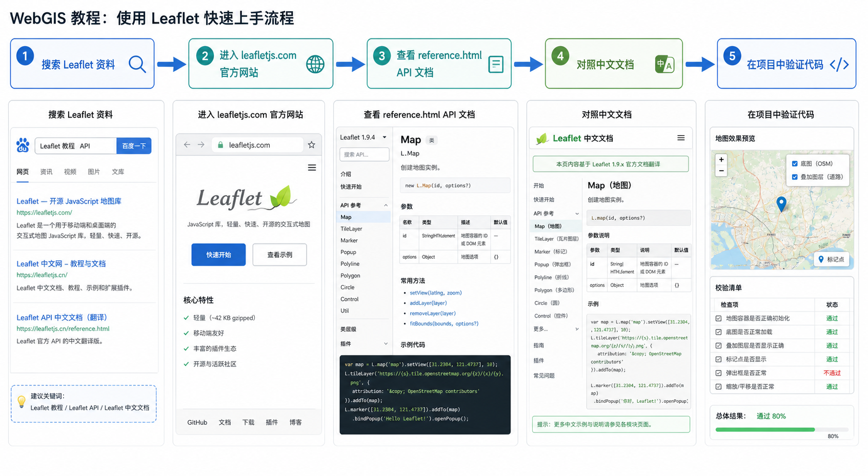The height and width of the screenshot is (476, 868).
Task: Click the setView(latlng, zoom) method link
Action: (x=436, y=293)
